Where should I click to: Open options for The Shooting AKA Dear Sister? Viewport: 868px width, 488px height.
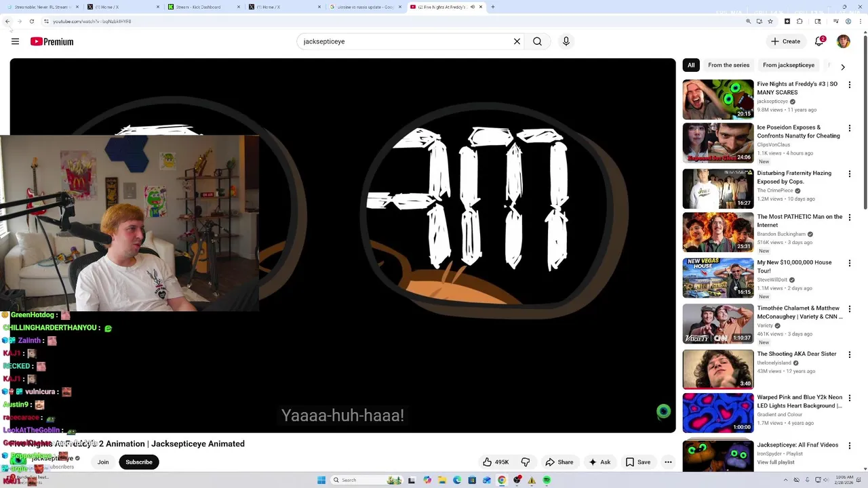(849, 354)
